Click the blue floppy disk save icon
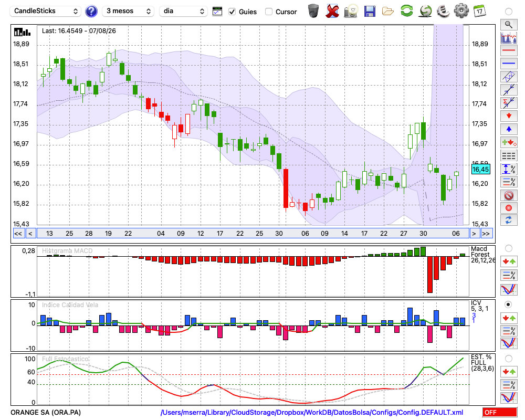The image size is (525, 420). [370, 11]
